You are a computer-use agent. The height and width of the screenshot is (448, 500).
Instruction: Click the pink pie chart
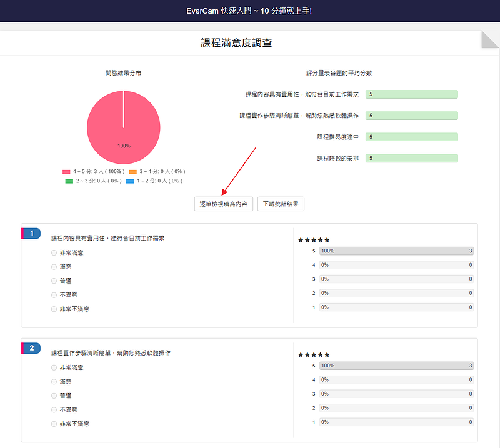coord(124,127)
